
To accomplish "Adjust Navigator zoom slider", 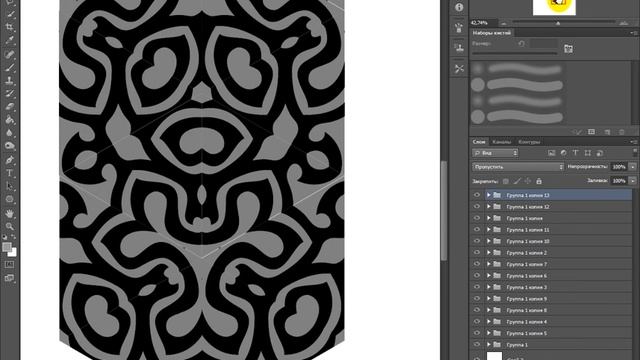I will pos(558,23).
